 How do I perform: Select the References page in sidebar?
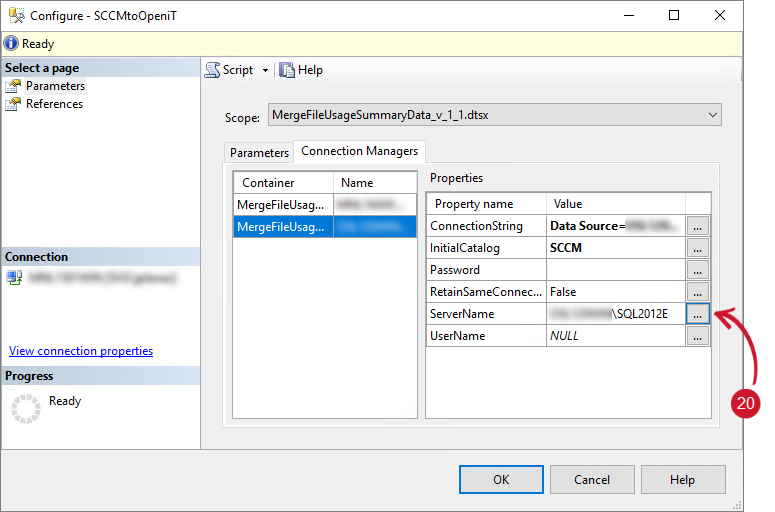[x=54, y=104]
